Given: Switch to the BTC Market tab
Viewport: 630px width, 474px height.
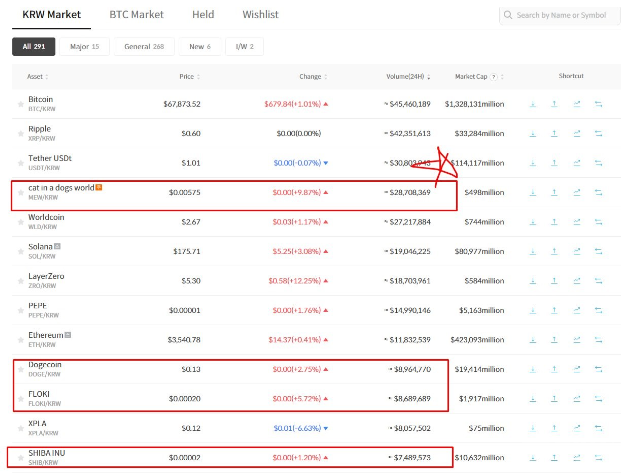Looking at the screenshot, I should tap(137, 15).
